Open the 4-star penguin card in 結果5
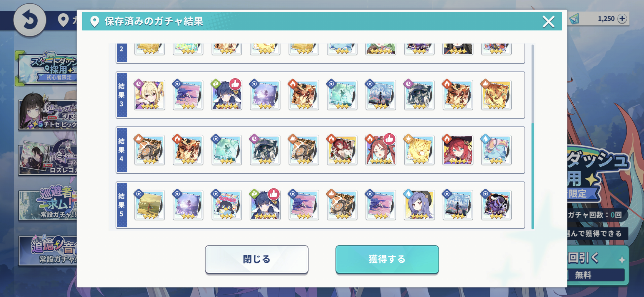This screenshot has height=297, width=644. [227, 205]
